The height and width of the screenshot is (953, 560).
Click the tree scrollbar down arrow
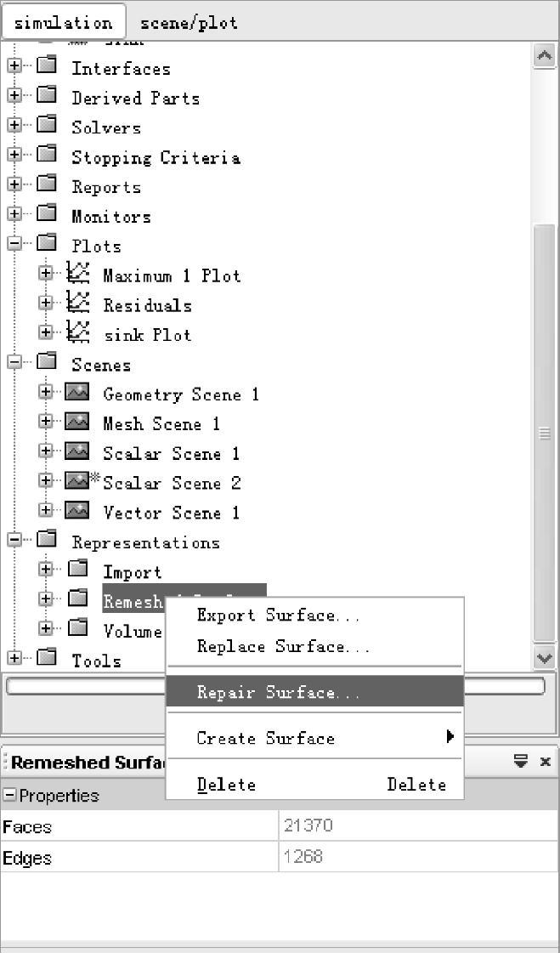click(x=544, y=658)
